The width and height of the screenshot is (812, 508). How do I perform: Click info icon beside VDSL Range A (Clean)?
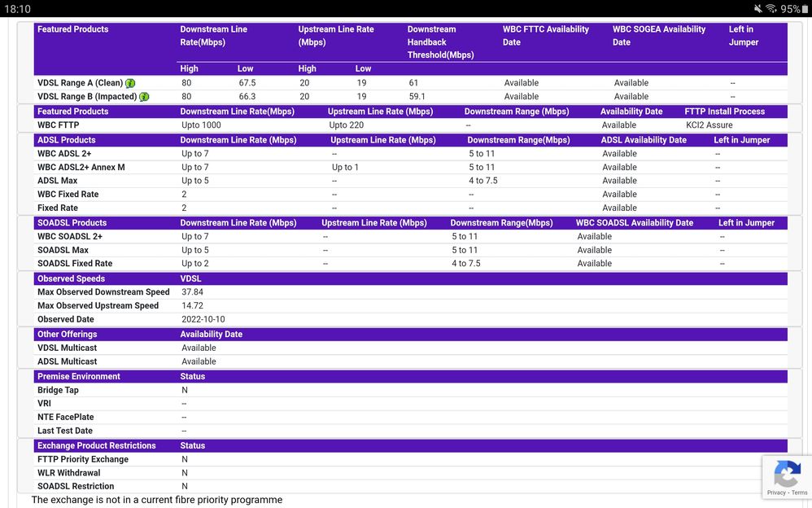(x=130, y=83)
